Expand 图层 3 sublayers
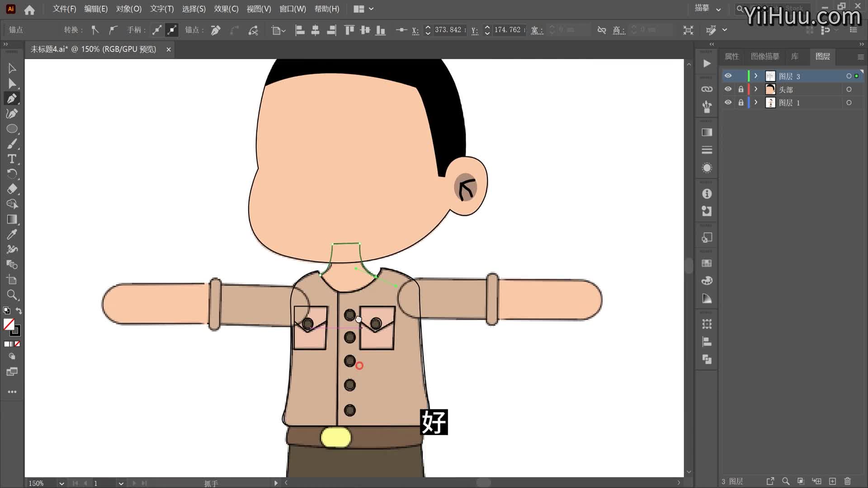This screenshot has width=868, height=488. (x=756, y=76)
